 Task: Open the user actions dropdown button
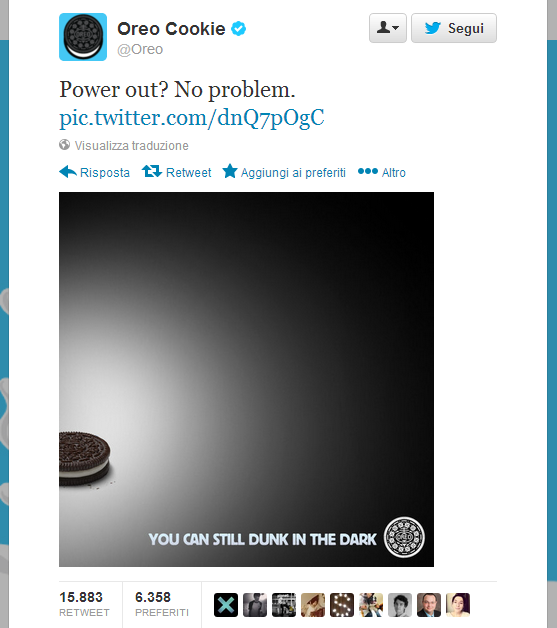(x=388, y=28)
